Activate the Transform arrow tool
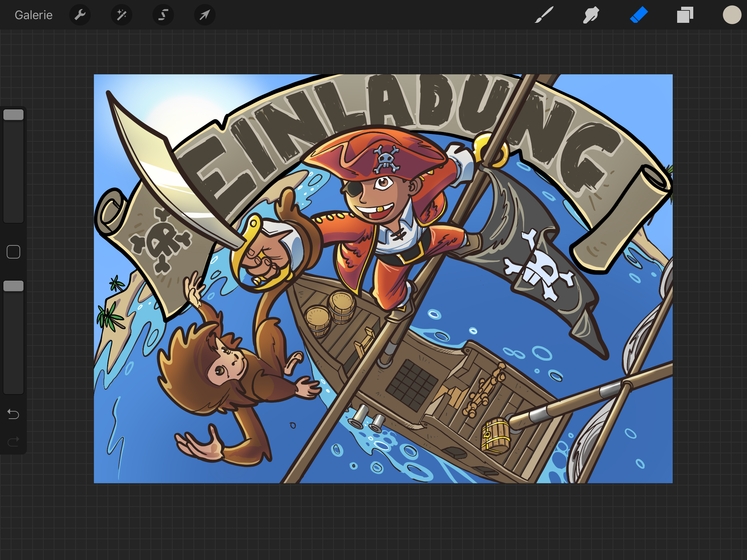 coord(205,15)
